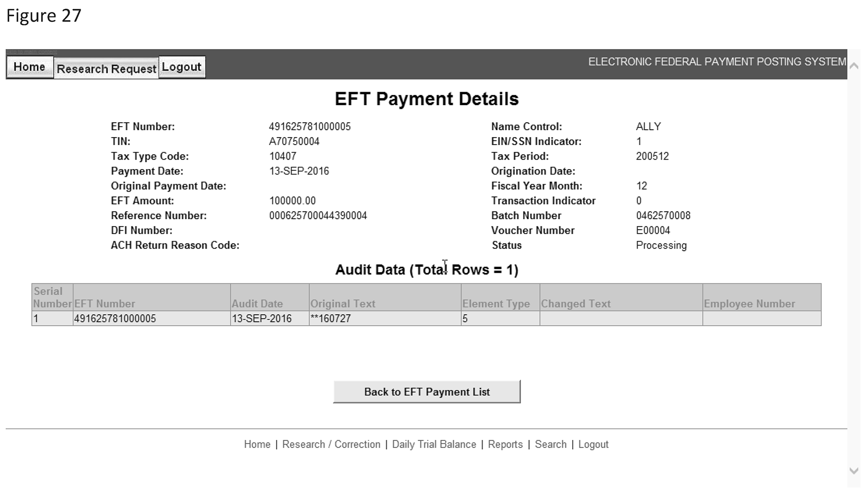The image size is (868, 495).
Task: Click the Audit Date column header
Action: 257,303
